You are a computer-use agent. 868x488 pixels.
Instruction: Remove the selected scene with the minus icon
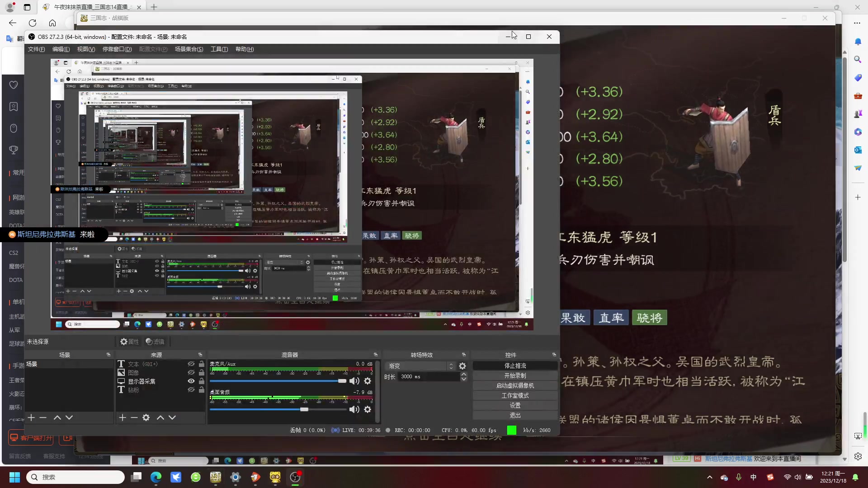(43, 418)
